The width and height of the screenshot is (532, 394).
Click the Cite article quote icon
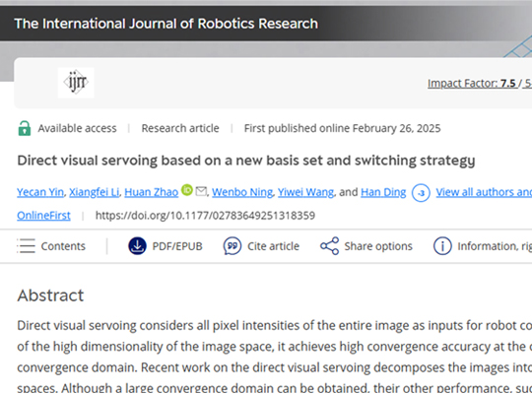(x=233, y=245)
